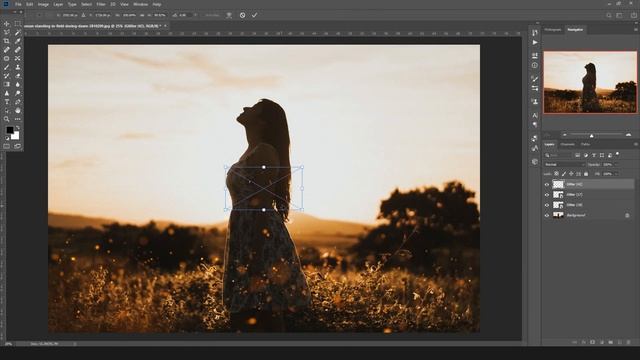This screenshot has width=640, height=360.
Task: Delete layer trash icon
Action: tap(629, 342)
